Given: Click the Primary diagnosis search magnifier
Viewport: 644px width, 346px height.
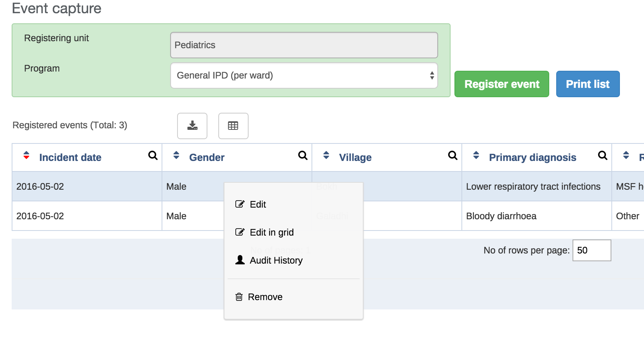Looking at the screenshot, I should (x=602, y=156).
